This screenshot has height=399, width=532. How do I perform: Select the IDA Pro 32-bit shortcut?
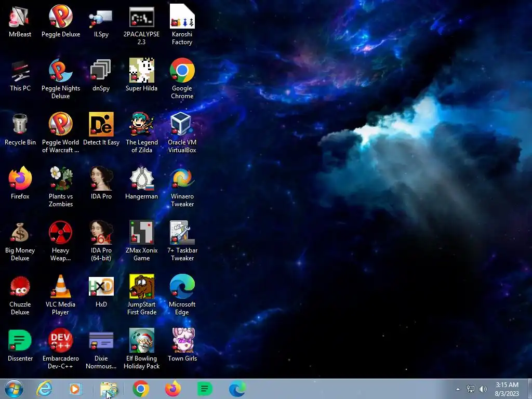point(101,183)
